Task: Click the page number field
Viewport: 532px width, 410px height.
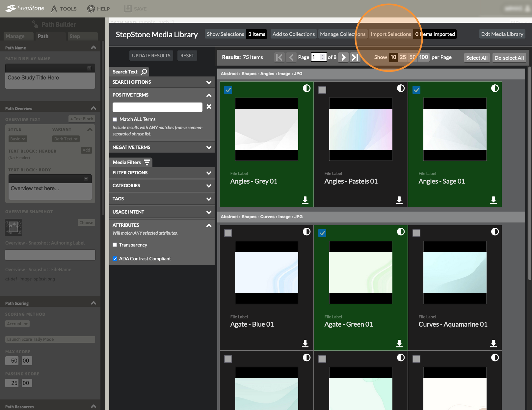Action: (319, 57)
